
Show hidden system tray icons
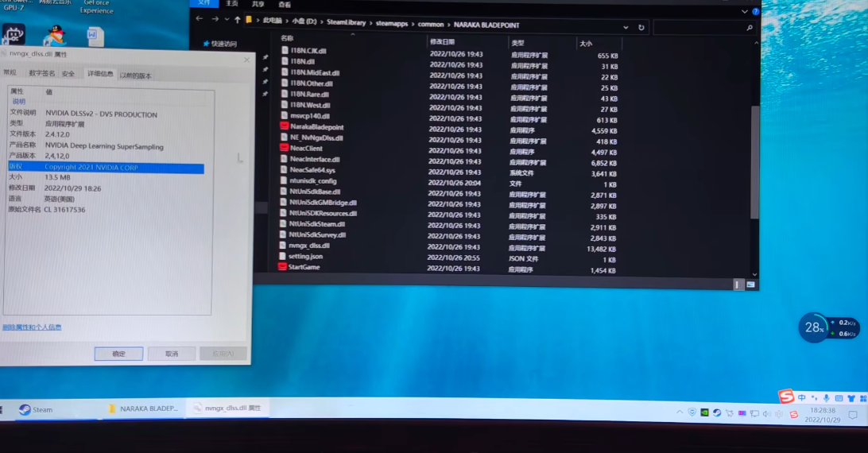click(x=680, y=412)
